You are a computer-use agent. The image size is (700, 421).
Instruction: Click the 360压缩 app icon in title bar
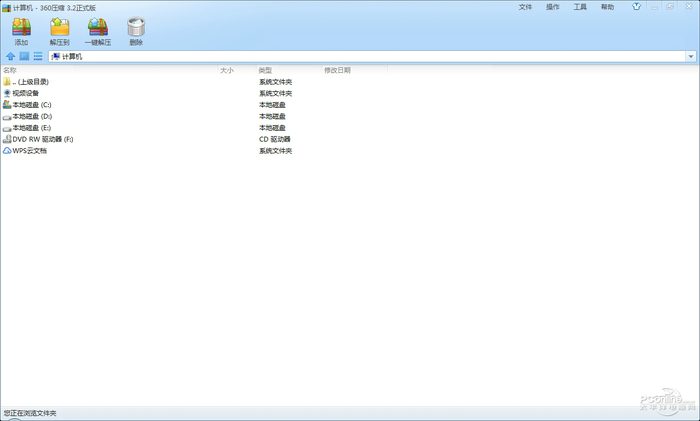click(x=6, y=8)
